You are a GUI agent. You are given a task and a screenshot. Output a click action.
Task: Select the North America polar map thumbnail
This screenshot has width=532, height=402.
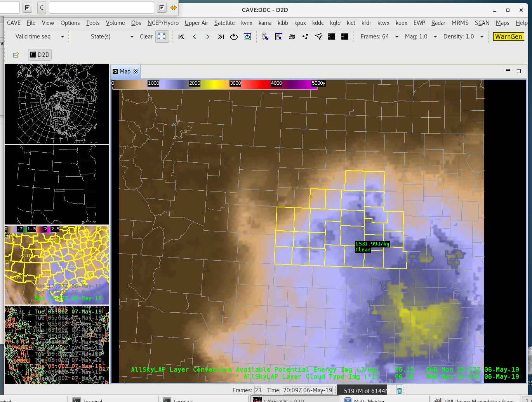pos(57,104)
